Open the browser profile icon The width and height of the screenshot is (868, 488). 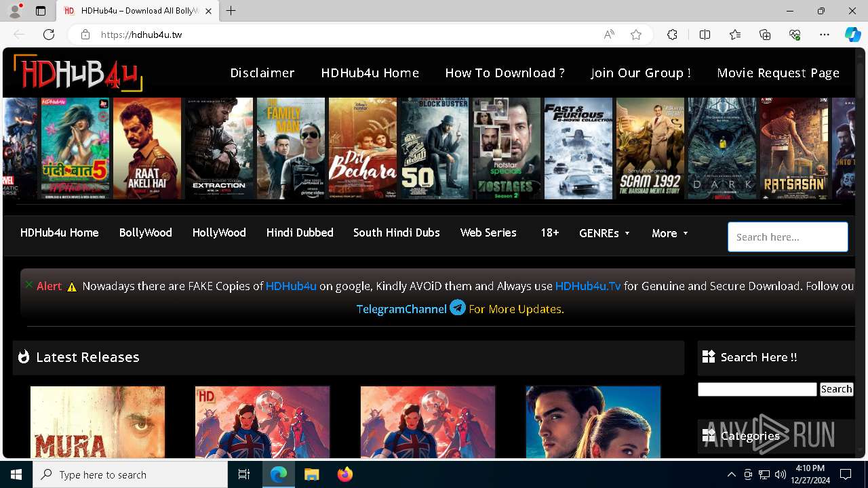click(x=14, y=11)
